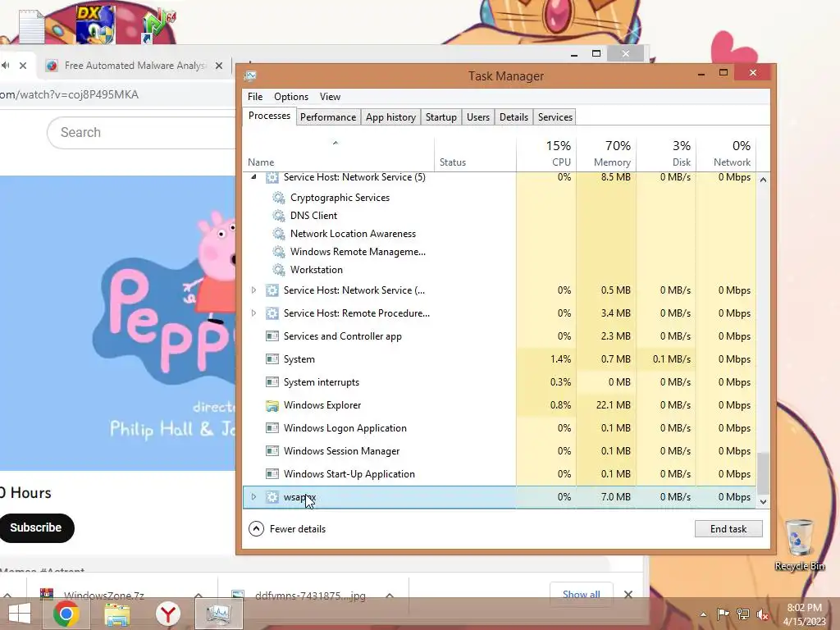Open the Windows Start button

pos(20,614)
